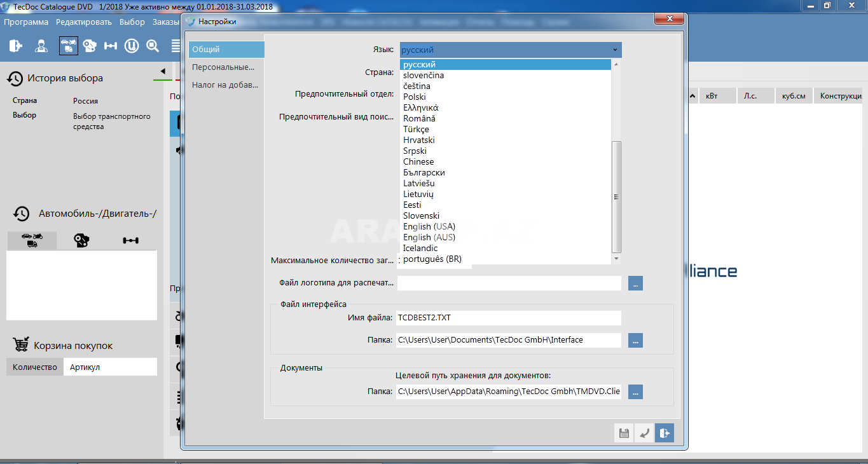Select the engine tab icon under Автомобиль-/Двигатель-/

(81, 240)
